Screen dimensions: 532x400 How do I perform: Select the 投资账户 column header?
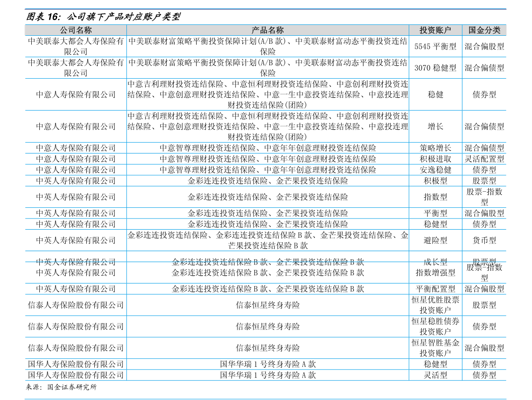[436, 30]
